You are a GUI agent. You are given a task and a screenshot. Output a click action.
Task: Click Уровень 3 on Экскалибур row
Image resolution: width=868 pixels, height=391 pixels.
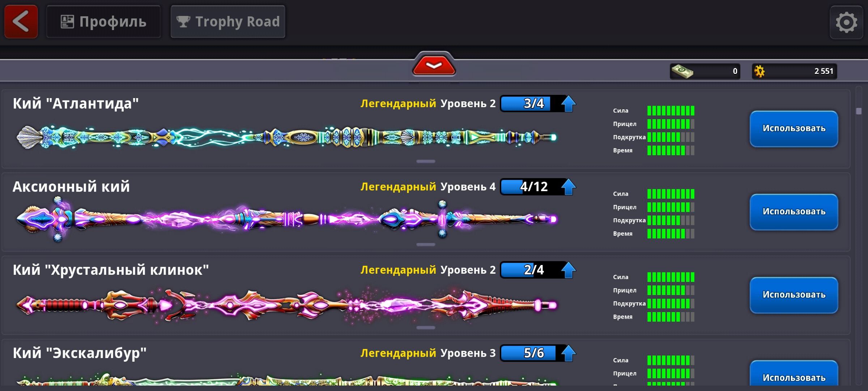[468, 353]
